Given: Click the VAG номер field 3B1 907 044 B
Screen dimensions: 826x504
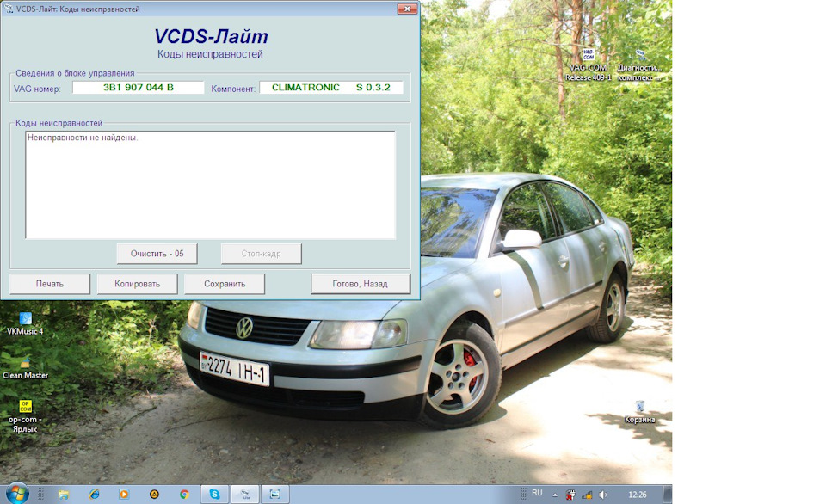Looking at the screenshot, I should (x=138, y=88).
